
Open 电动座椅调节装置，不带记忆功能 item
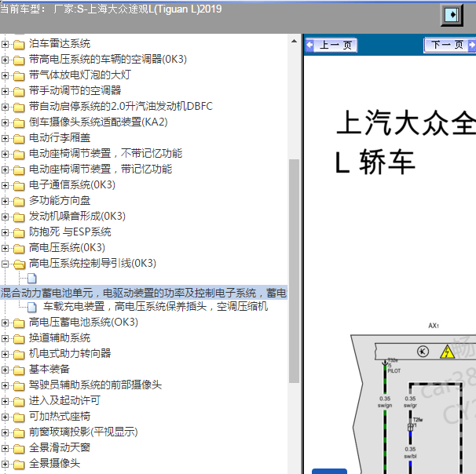click(x=105, y=154)
